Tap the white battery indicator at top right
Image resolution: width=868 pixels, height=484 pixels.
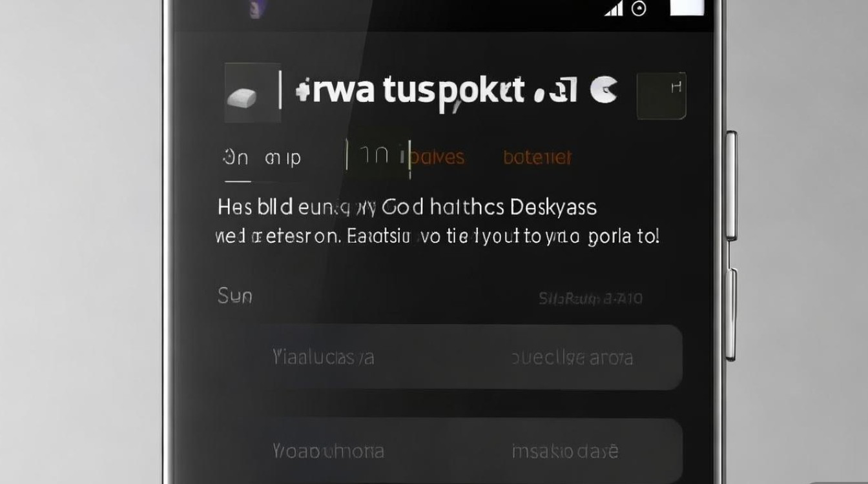click(687, 6)
